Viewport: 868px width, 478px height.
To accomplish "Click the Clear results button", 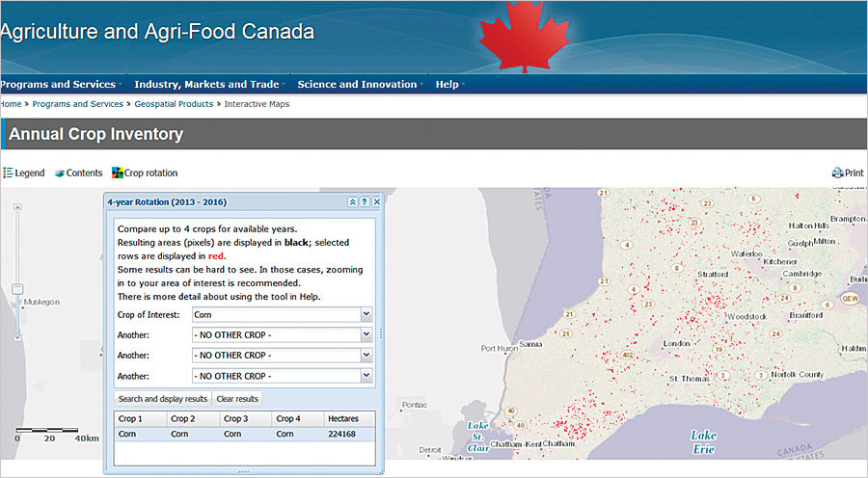I will [x=237, y=399].
